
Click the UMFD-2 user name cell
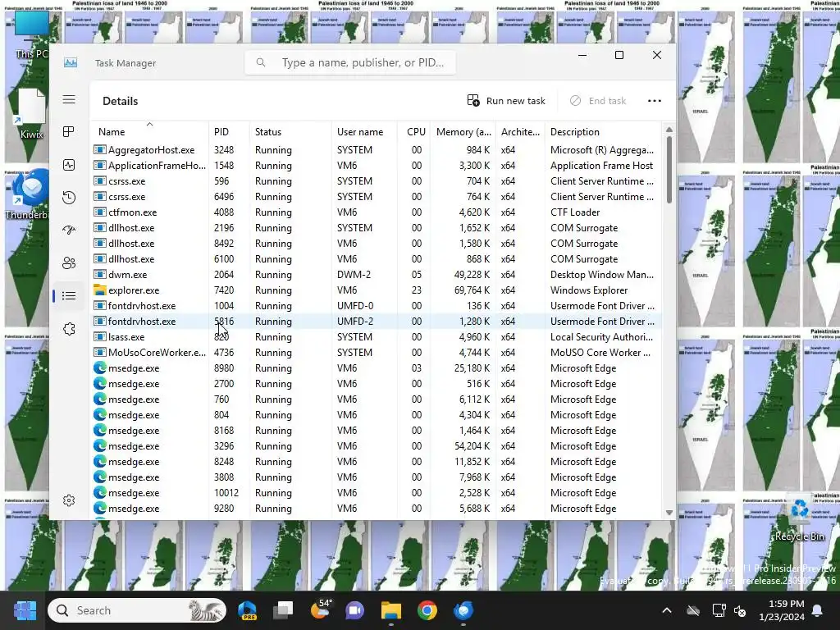[x=355, y=322]
